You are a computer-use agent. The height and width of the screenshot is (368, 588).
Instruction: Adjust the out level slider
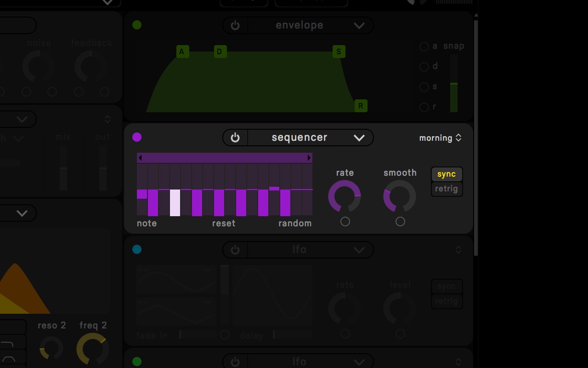[x=103, y=168]
